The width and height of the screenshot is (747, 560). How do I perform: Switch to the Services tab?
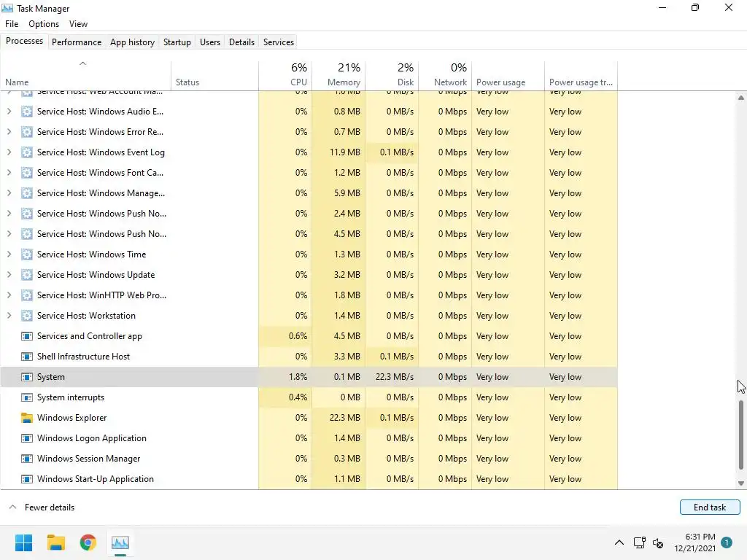[278, 42]
